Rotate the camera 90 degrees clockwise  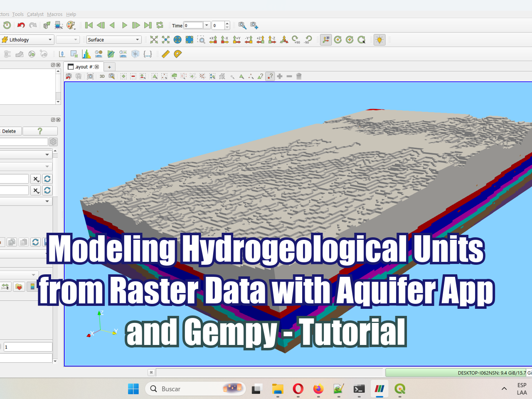click(296, 39)
